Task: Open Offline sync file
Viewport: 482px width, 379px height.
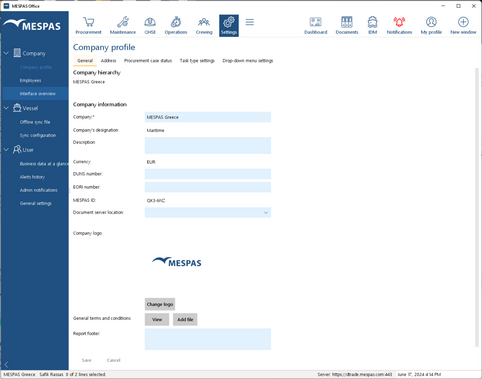Action: [35, 122]
